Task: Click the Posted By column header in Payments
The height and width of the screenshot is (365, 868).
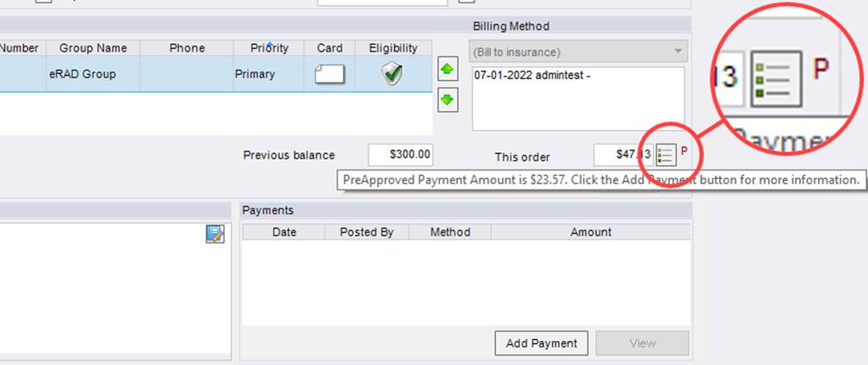Action: (367, 232)
